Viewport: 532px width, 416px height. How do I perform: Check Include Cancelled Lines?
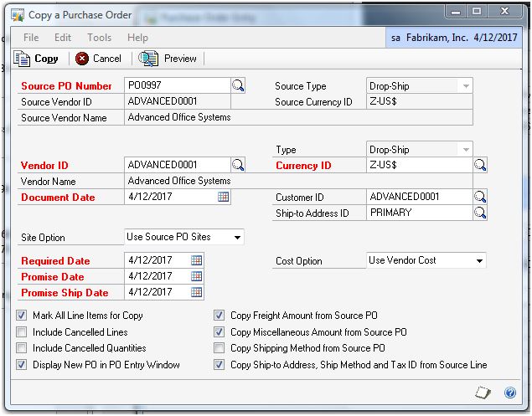(22, 332)
